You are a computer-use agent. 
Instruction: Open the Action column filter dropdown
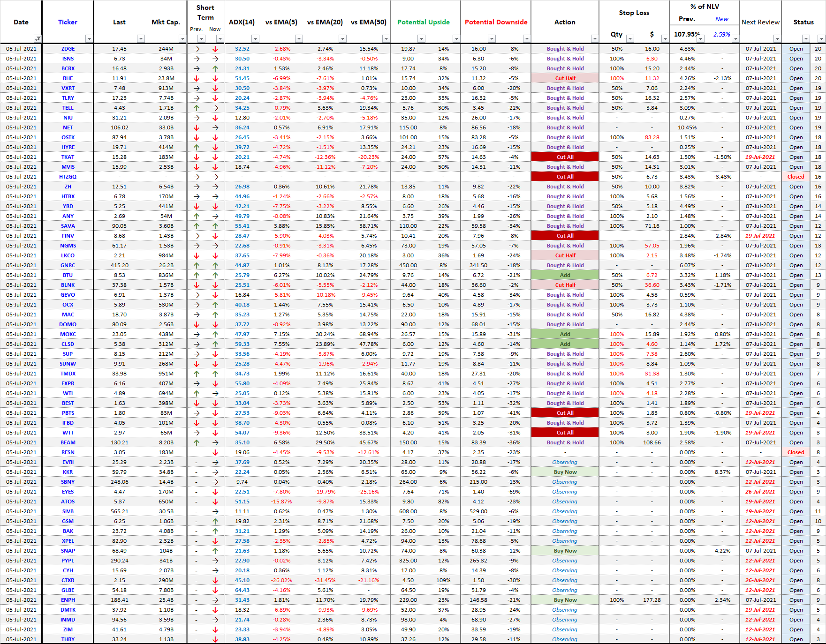594,38
